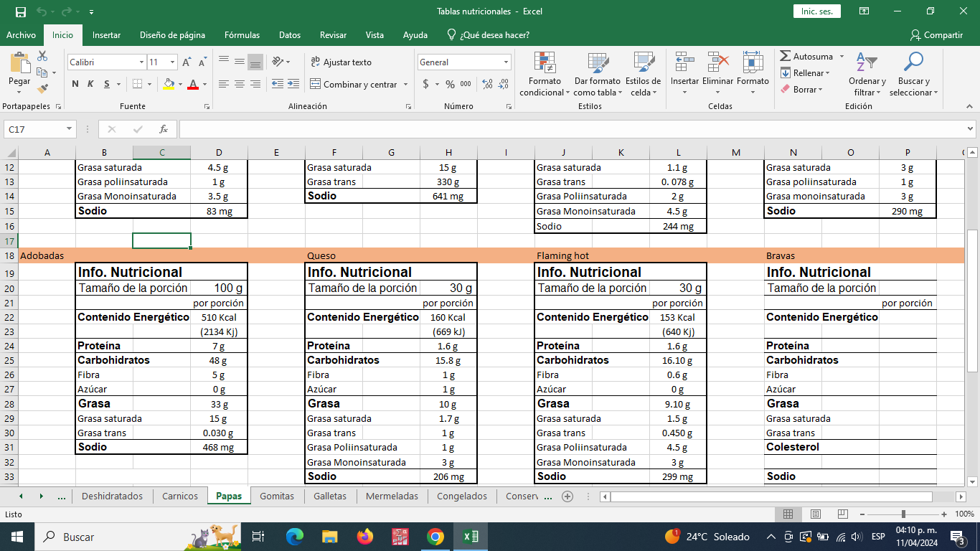Click the Inic. ses. sign-in button
Viewport: 980px width, 551px height.
pyautogui.click(x=817, y=11)
